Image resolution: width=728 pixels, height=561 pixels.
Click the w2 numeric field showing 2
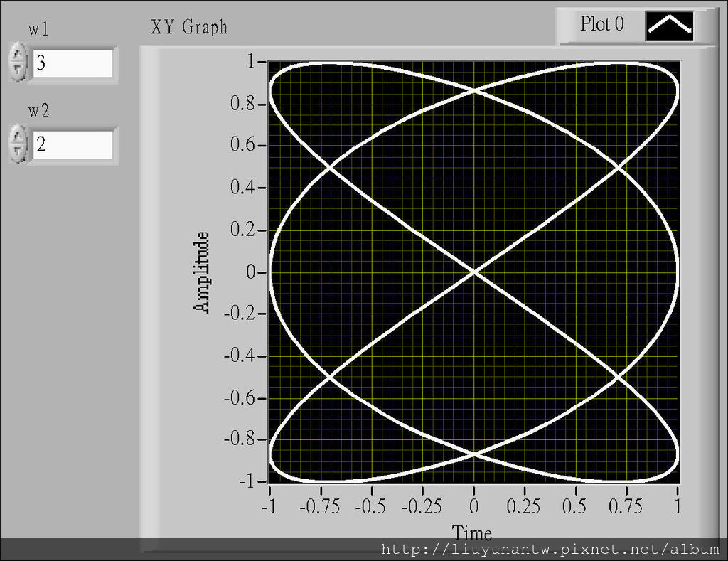coord(72,145)
